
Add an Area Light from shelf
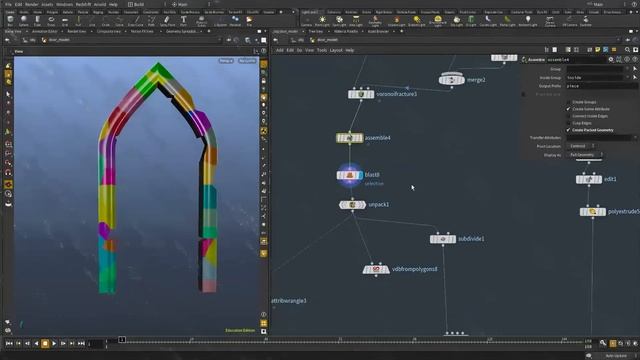pos(356,21)
